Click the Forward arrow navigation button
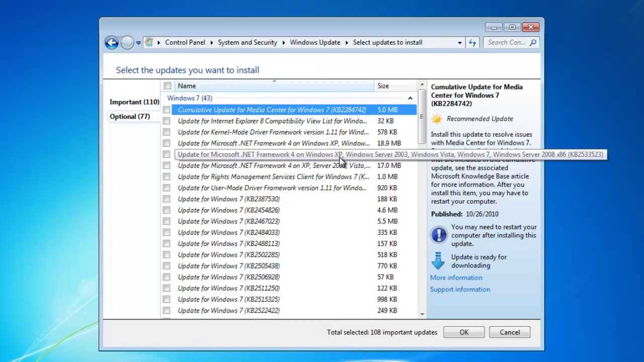 coord(127,43)
